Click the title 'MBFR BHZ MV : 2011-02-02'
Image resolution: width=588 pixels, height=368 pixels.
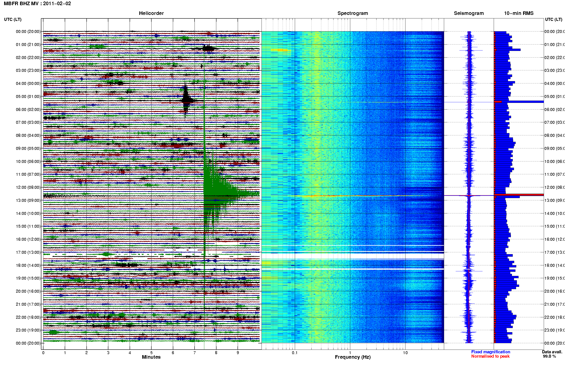[37, 4]
